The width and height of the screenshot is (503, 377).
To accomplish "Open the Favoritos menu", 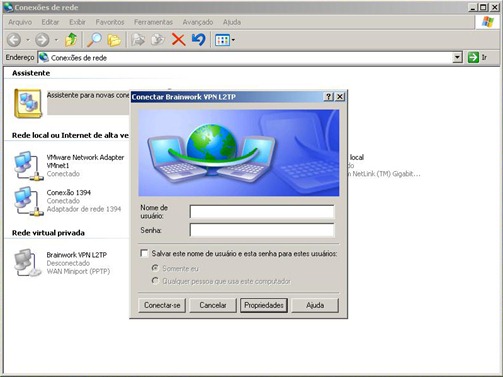I will [110, 22].
